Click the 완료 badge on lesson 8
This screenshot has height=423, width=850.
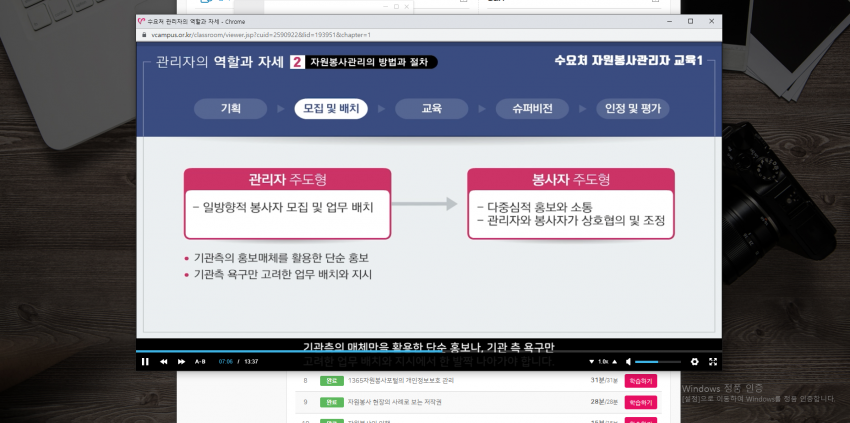point(329,381)
